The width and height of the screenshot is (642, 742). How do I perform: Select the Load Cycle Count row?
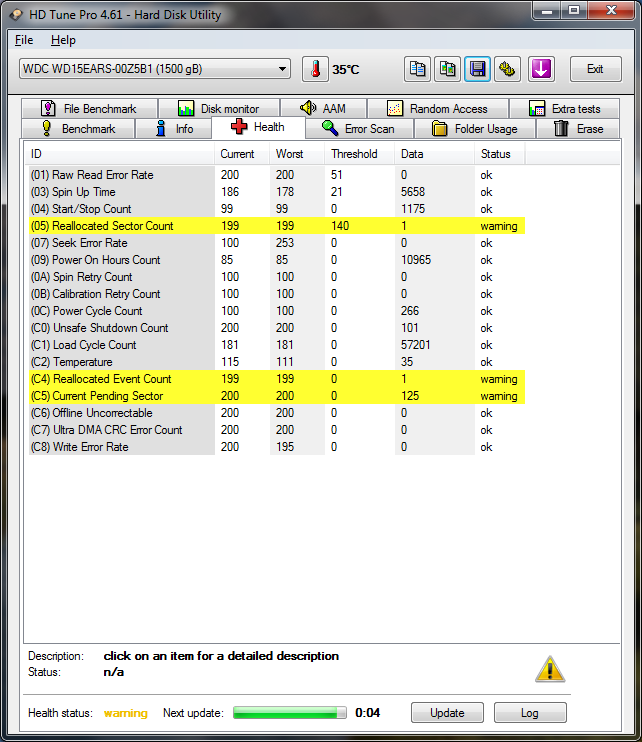point(277,344)
